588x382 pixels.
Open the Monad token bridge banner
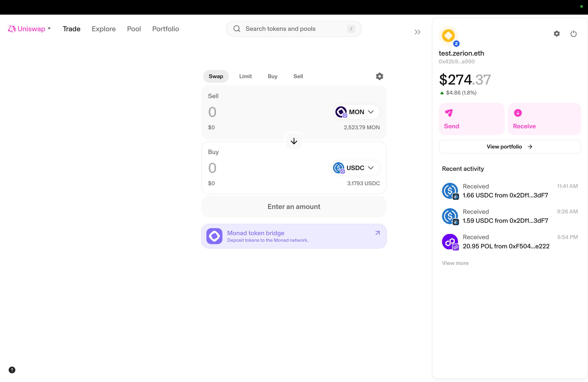pyautogui.click(x=294, y=236)
